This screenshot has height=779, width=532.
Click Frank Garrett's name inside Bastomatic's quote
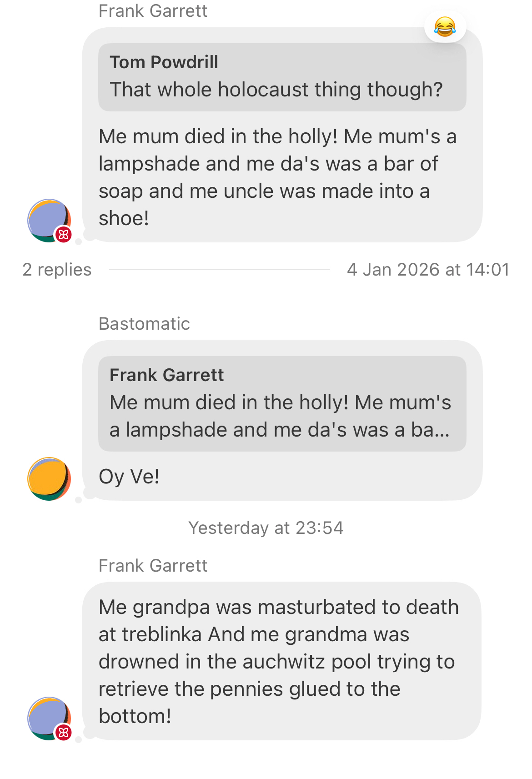point(166,375)
